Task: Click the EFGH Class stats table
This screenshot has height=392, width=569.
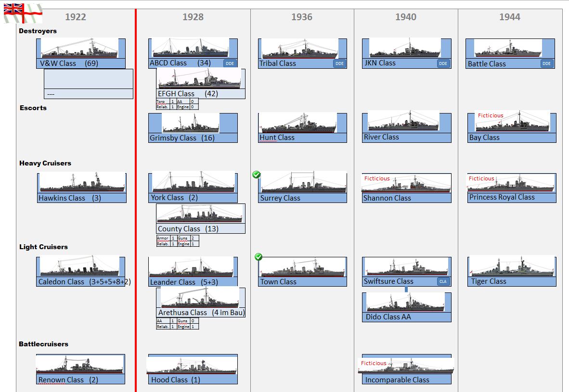Action: coord(177,104)
